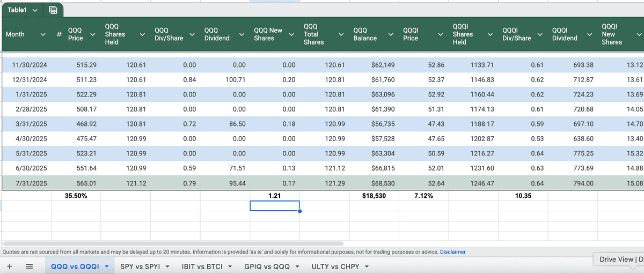The width and height of the screenshot is (644, 274).
Task: Open QQQI Div/Share column dropdown
Action: pyautogui.click(x=539, y=34)
